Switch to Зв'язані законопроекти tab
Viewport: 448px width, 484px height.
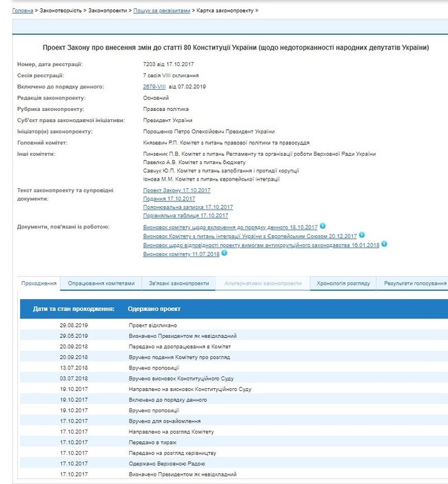pos(179,283)
